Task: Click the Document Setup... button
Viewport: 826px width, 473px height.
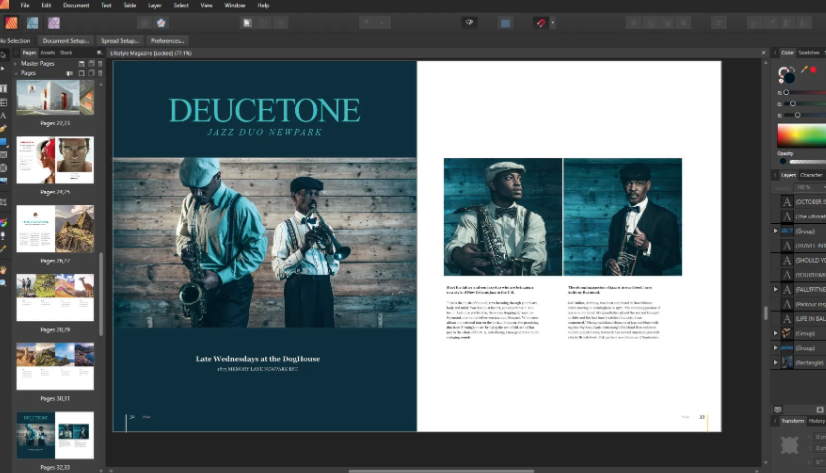Action: (63, 40)
